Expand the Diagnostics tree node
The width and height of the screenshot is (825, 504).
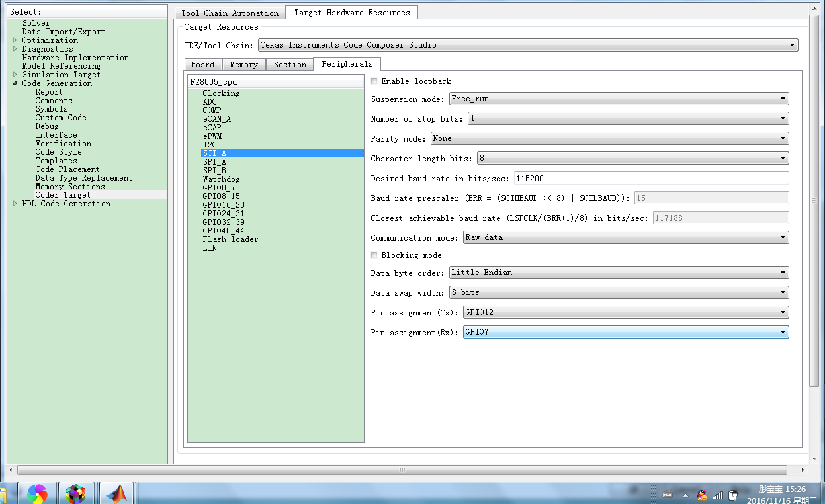click(15, 49)
